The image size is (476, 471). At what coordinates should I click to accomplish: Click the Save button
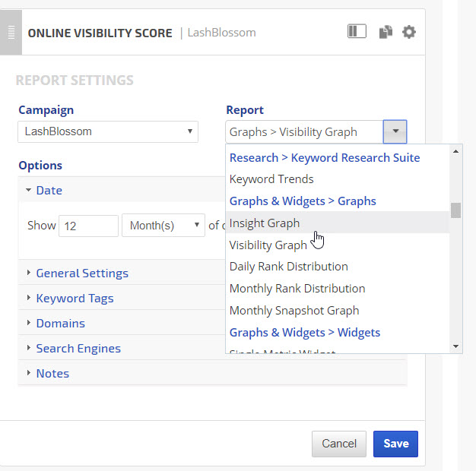coord(395,444)
